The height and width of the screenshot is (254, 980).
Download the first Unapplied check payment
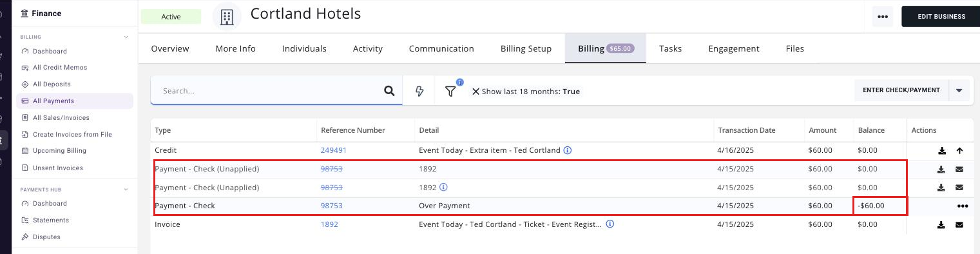pyautogui.click(x=941, y=170)
